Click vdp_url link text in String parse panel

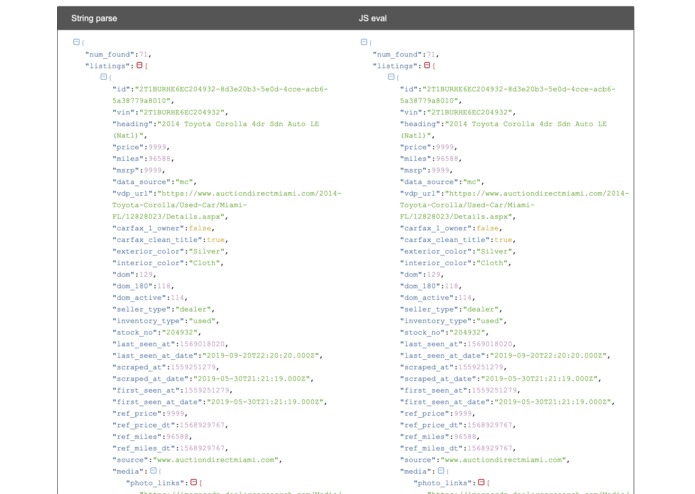(226, 205)
